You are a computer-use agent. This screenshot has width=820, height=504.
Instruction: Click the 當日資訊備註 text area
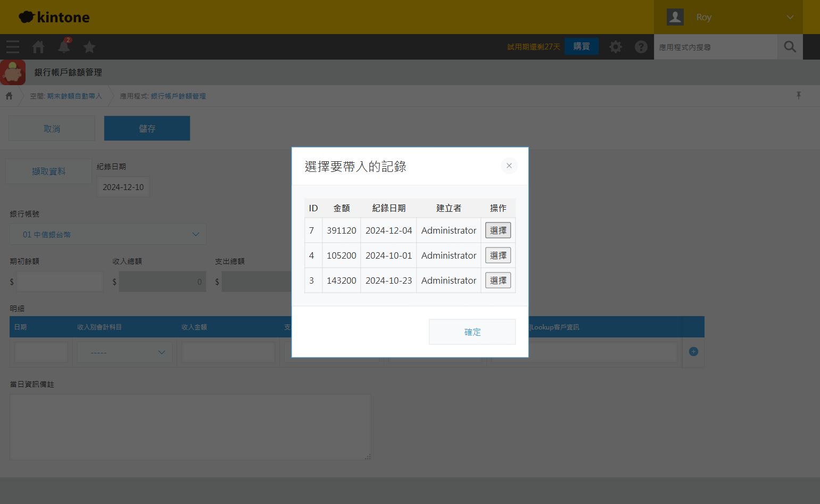click(x=190, y=427)
